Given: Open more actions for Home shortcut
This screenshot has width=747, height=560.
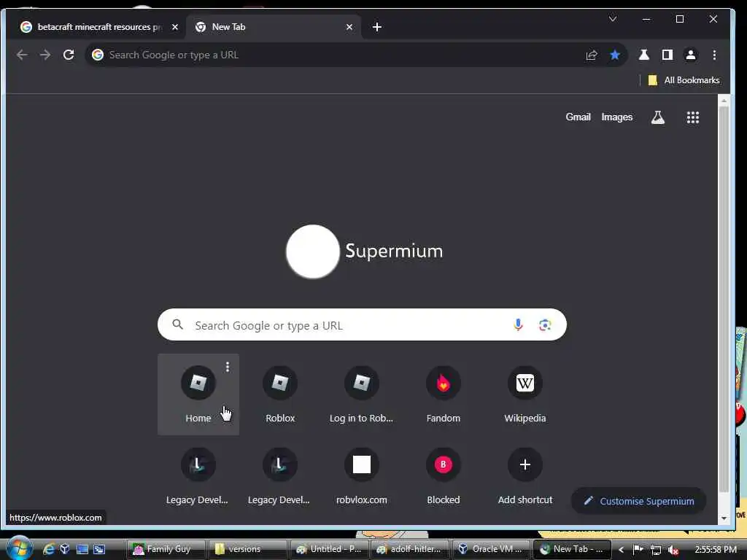Looking at the screenshot, I should point(228,367).
